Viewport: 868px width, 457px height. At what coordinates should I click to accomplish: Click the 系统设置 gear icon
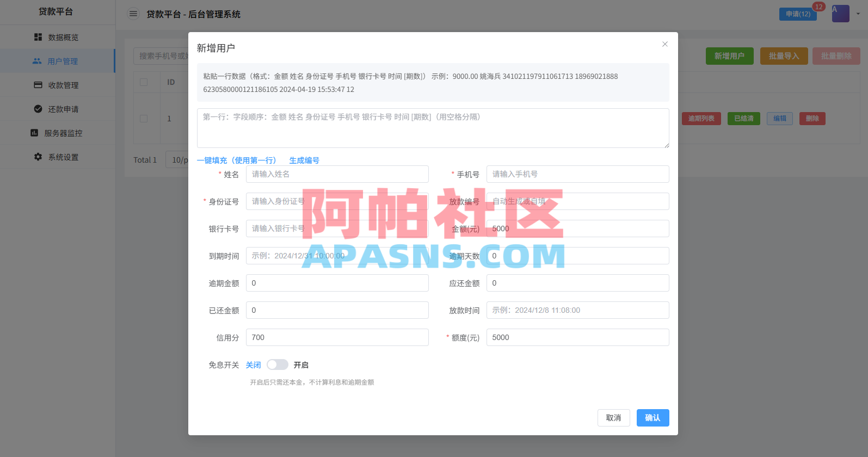coord(38,157)
